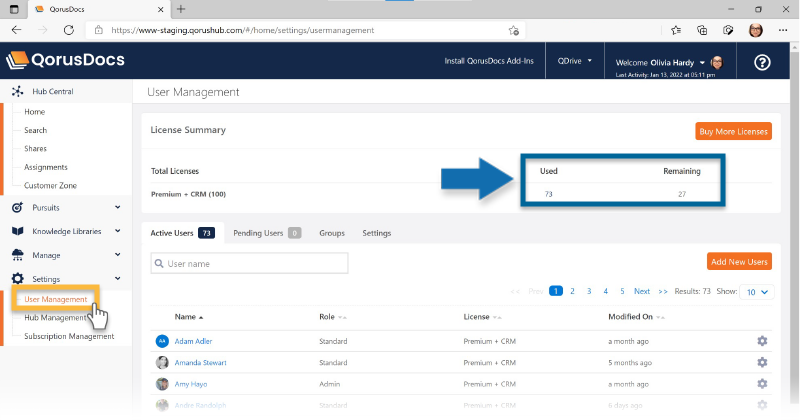
Task: Click the Manage cloud icon
Action: [x=17, y=255]
